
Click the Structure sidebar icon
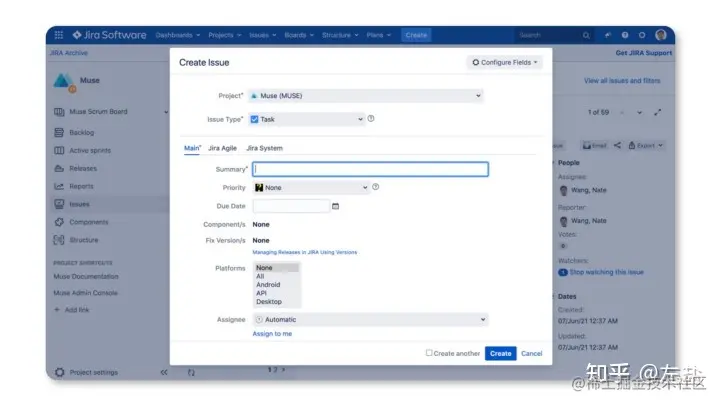click(59, 240)
